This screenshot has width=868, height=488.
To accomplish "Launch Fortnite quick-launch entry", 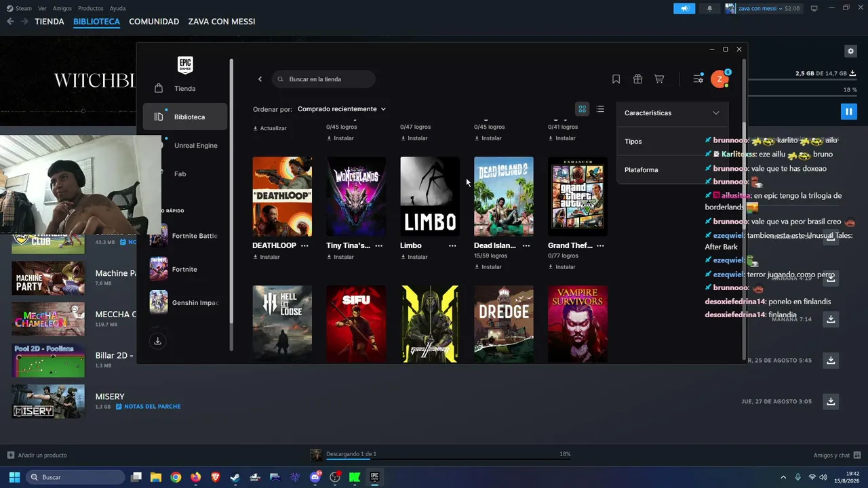I will click(184, 269).
